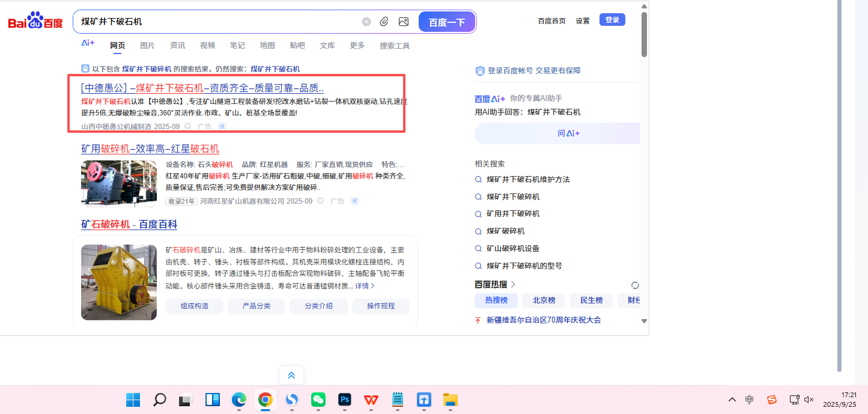
Task: Expand the 更多 search category menu
Action: click(357, 46)
